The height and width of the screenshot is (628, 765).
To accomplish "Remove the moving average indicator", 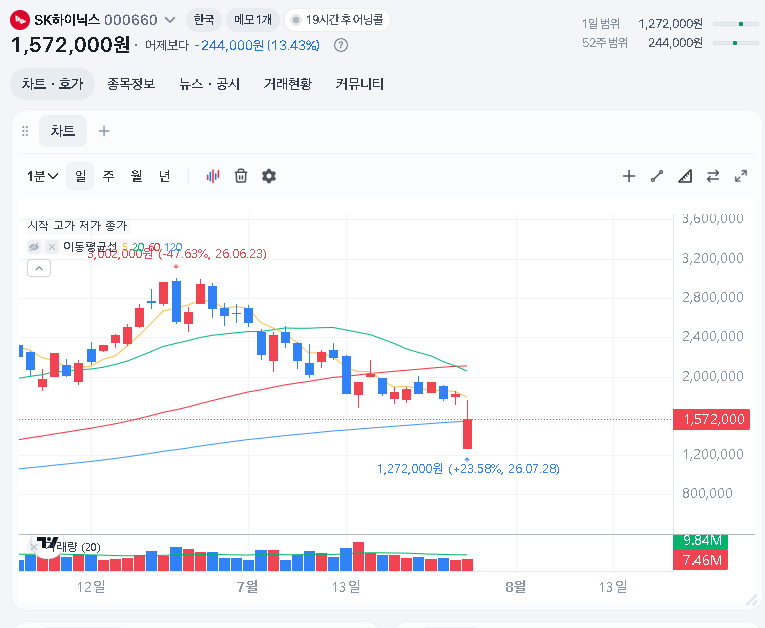I will (52, 247).
